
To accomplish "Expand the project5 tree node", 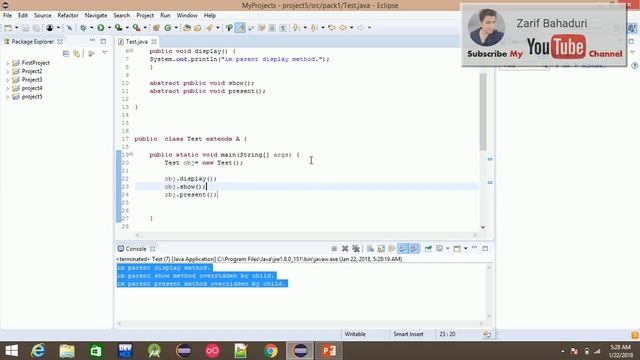I will [7, 97].
